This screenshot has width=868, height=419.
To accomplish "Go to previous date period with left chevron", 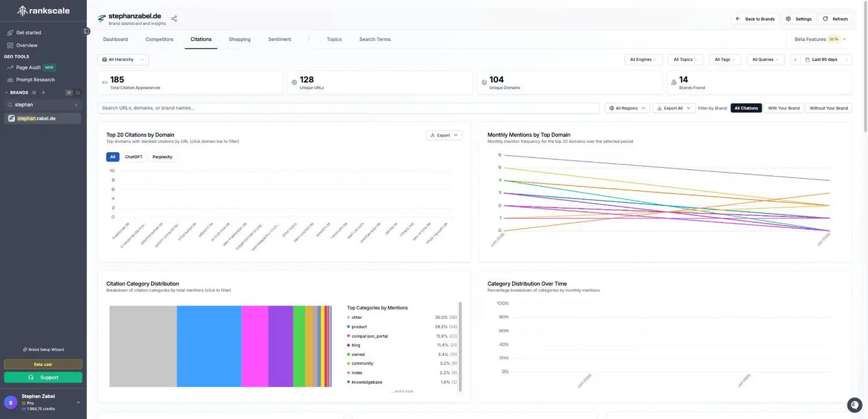I will [795, 60].
